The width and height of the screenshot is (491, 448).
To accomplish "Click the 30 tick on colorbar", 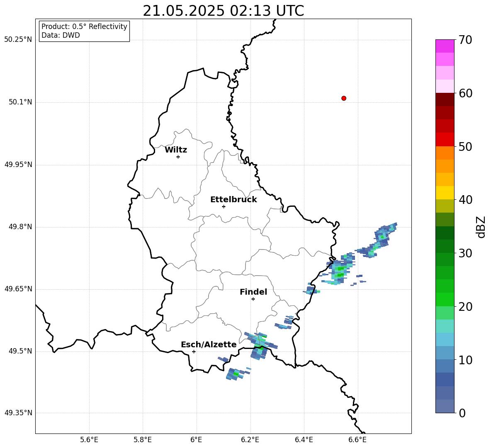I will [465, 253].
